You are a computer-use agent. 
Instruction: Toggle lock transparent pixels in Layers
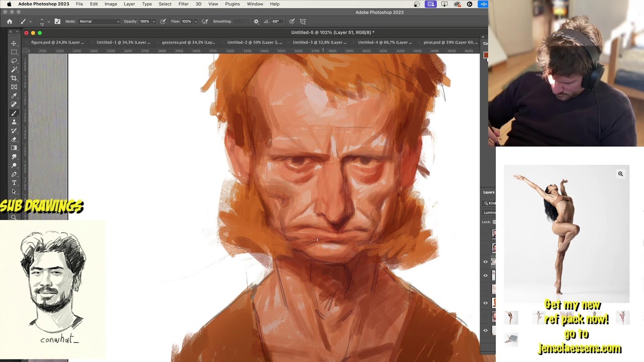click(x=494, y=222)
